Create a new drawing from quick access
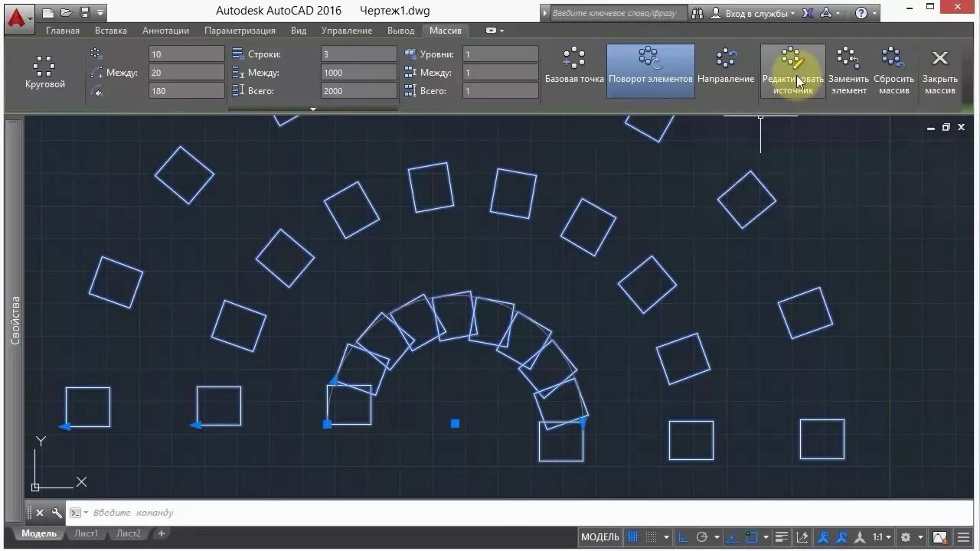This screenshot has width=980, height=551. pos(48,12)
